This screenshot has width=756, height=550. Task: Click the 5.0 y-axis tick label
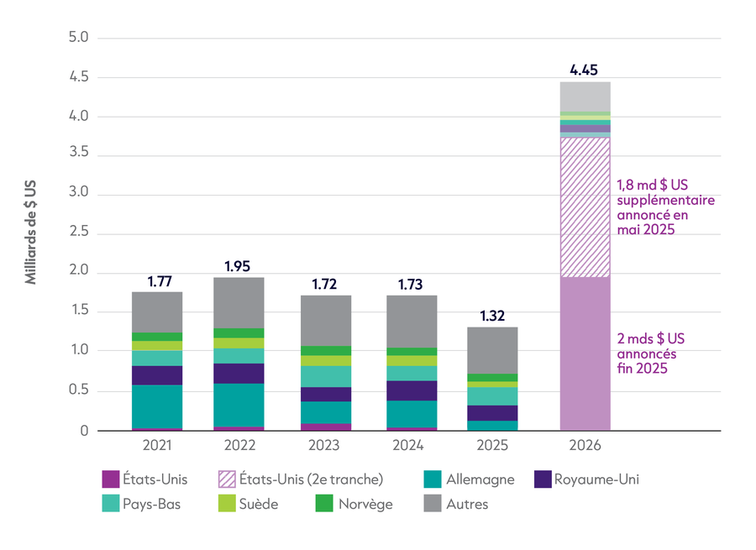coord(79,37)
